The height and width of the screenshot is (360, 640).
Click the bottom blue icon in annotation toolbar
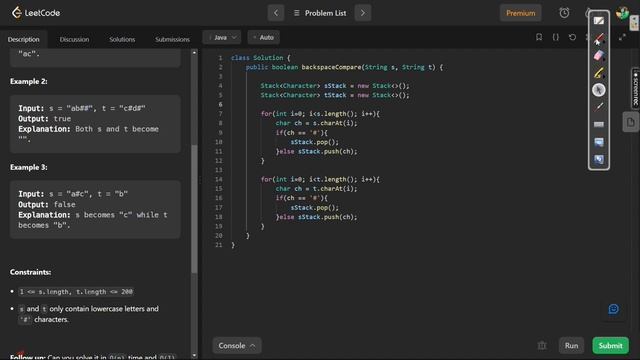click(599, 159)
